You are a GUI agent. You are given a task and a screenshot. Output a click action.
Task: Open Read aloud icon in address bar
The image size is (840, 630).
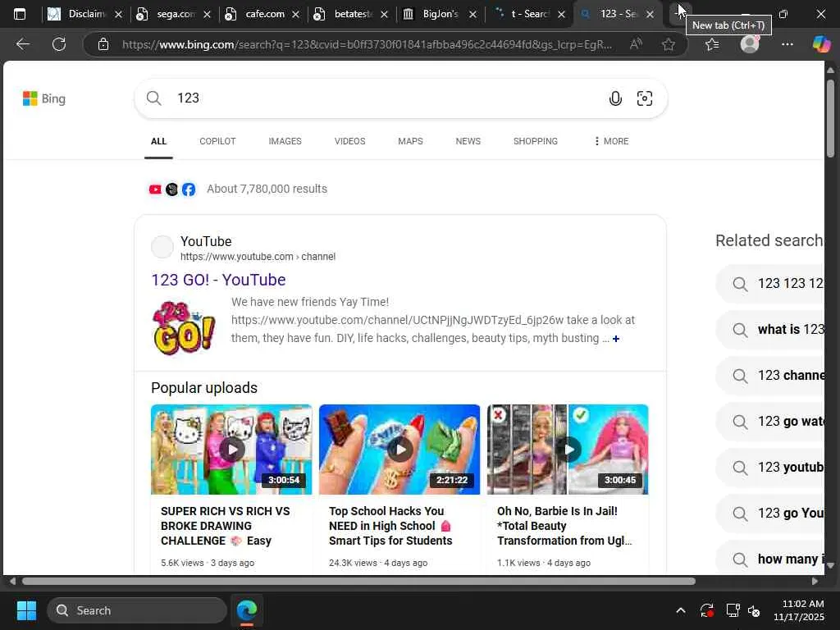(x=636, y=44)
